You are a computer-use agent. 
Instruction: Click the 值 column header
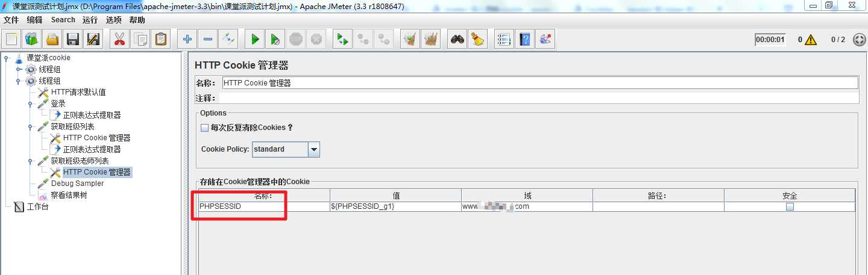click(395, 196)
